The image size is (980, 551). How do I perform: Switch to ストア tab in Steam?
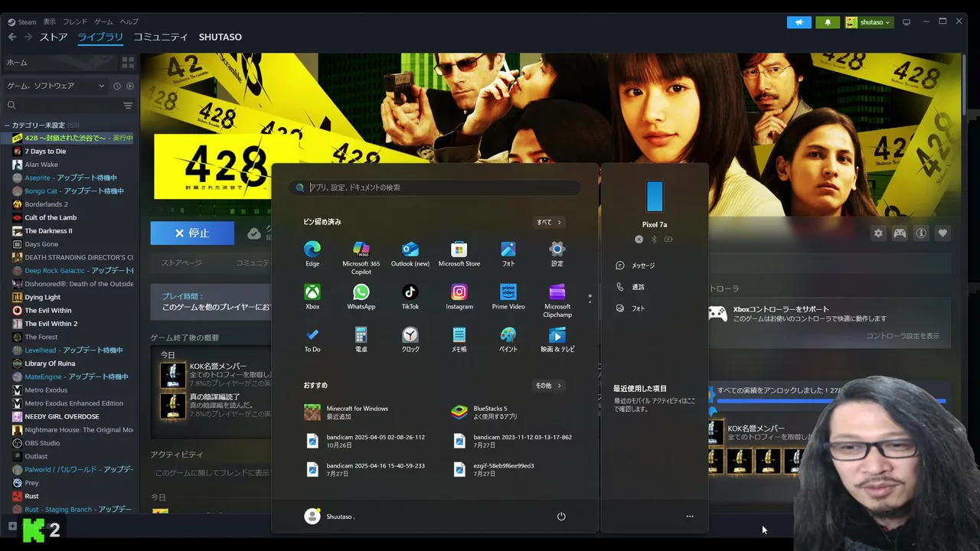(x=54, y=37)
